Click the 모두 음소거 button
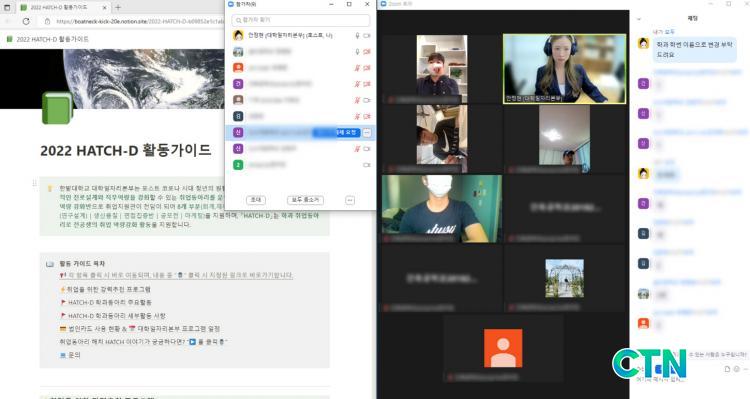The image size is (750, 399). point(305,200)
